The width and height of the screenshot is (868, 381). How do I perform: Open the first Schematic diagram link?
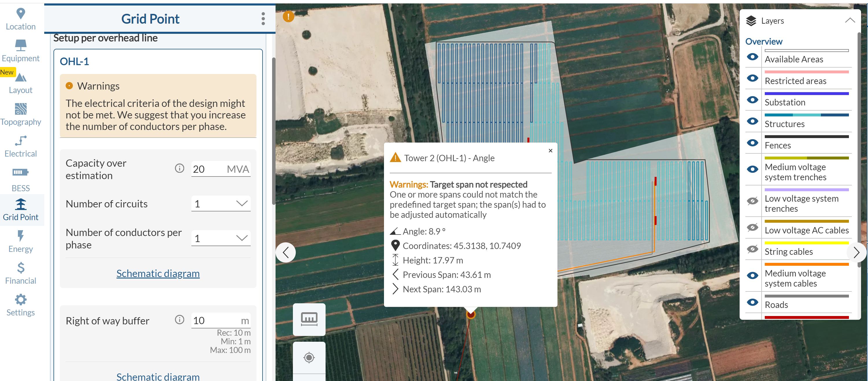tap(158, 273)
